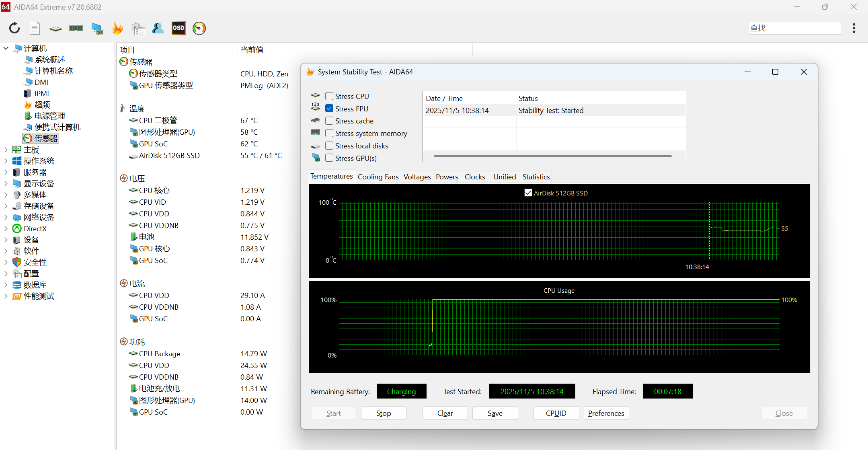Expand the 存储设备 tree node

pos(6,206)
